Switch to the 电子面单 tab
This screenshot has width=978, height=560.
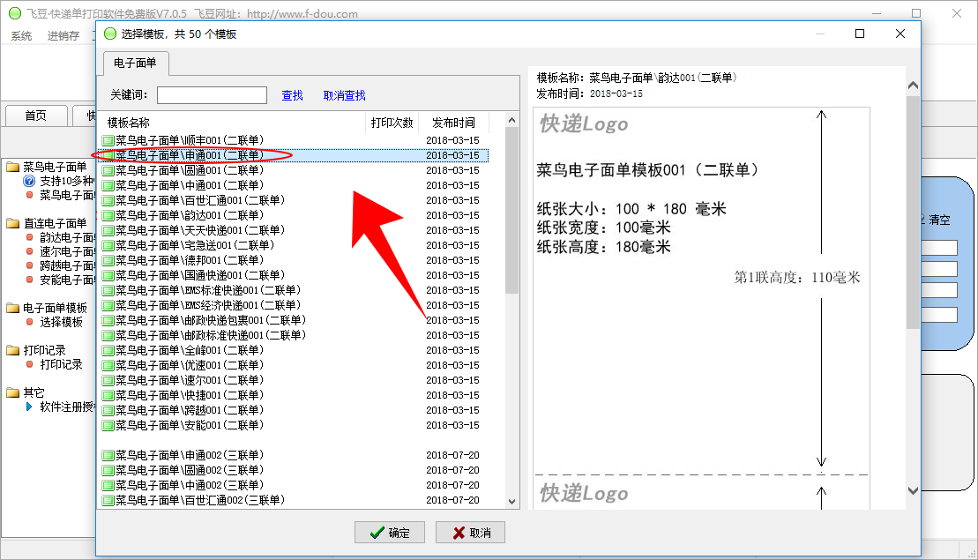pos(135,63)
